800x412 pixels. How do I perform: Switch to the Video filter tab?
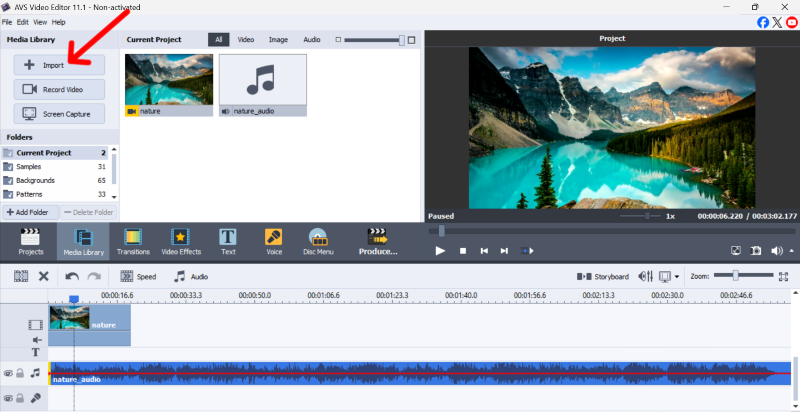coord(246,39)
